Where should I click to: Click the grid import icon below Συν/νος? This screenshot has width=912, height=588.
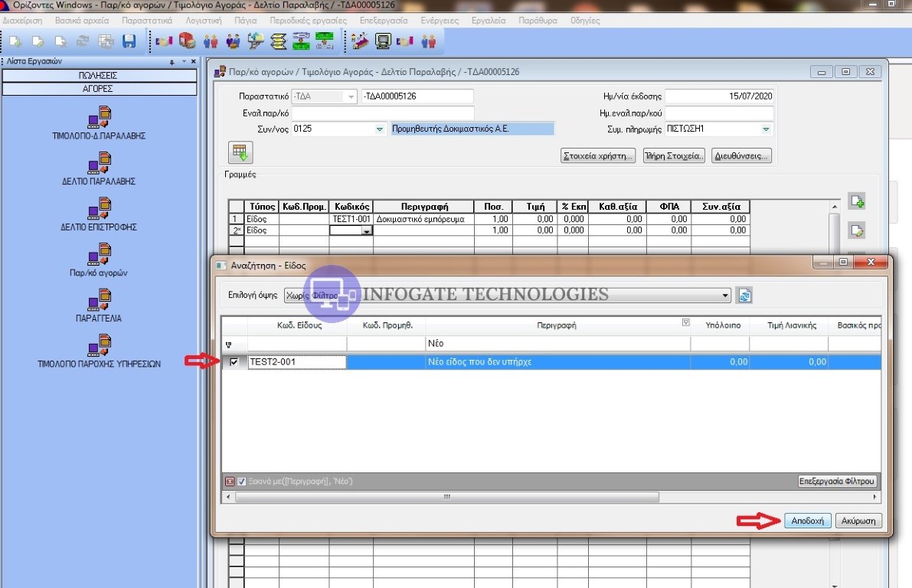coord(241,153)
